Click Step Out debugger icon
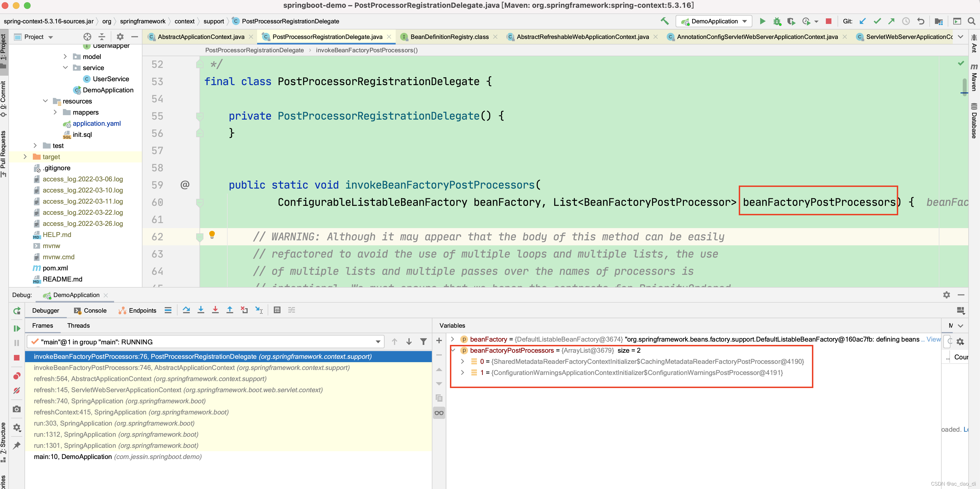Image resolution: width=980 pixels, height=489 pixels. point(230,310)
